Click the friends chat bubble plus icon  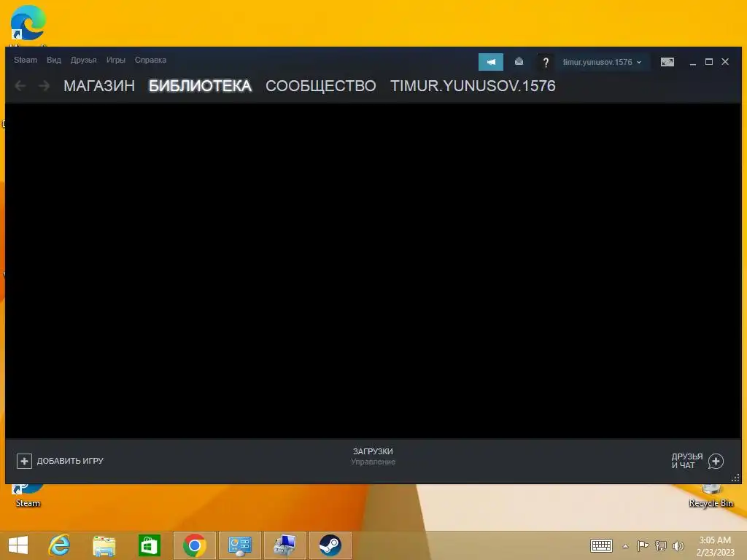point(716,461)
